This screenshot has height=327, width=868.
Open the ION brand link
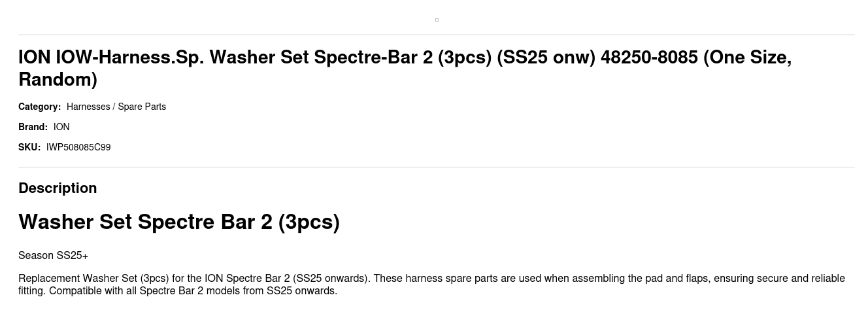point(61,127)
